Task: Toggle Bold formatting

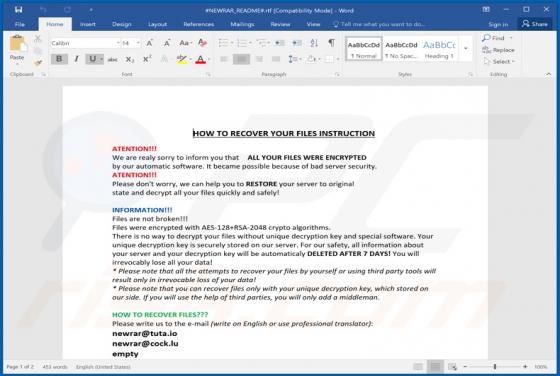Action: (59, 59)
